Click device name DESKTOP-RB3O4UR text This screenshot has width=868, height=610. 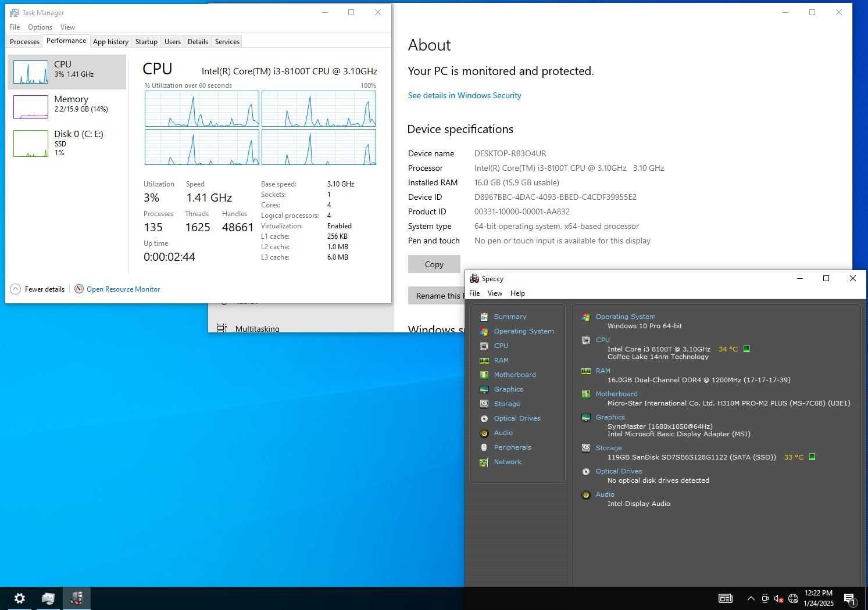[x=510, y=153]
